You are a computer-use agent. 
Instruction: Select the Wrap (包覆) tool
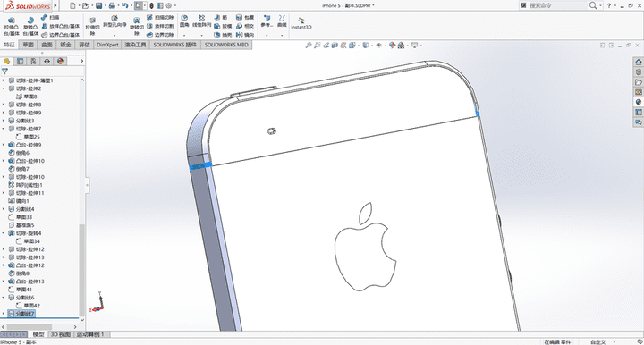[245, 18]
